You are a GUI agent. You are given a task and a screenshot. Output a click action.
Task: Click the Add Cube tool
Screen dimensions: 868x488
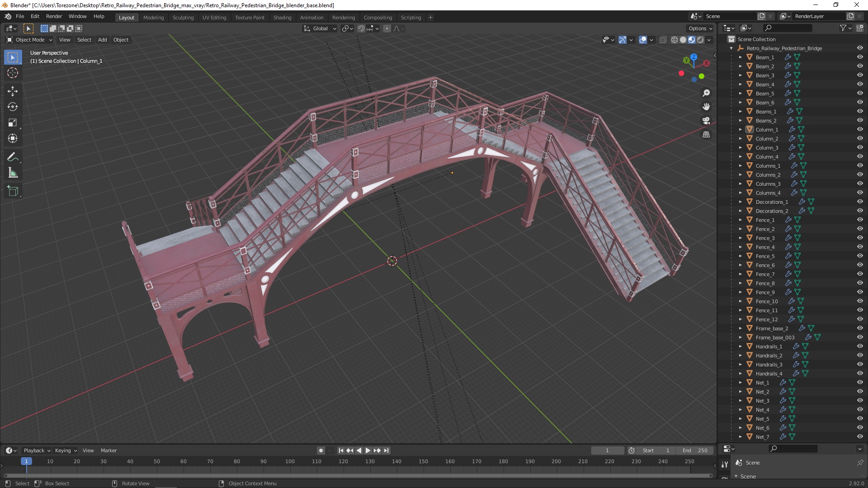[x=13, y=191]
